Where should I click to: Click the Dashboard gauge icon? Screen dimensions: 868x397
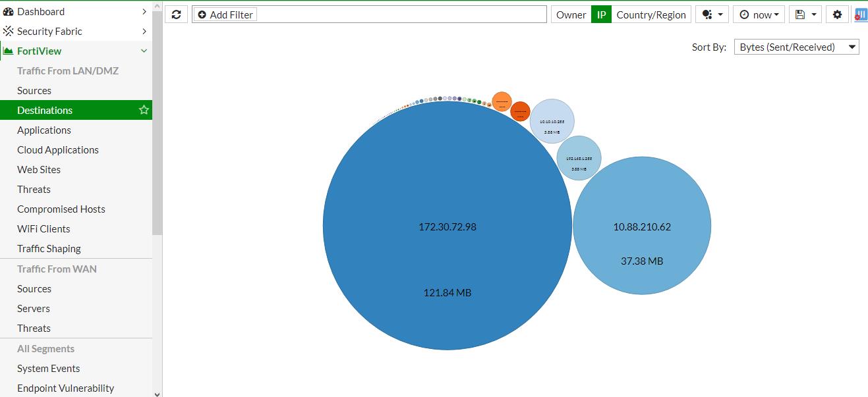coord(9,11)
